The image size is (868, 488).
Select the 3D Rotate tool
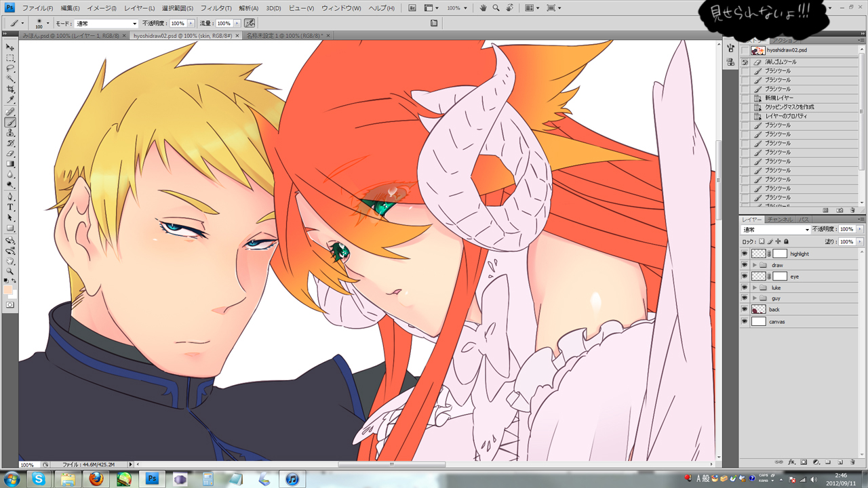click(x=10, y=240)
